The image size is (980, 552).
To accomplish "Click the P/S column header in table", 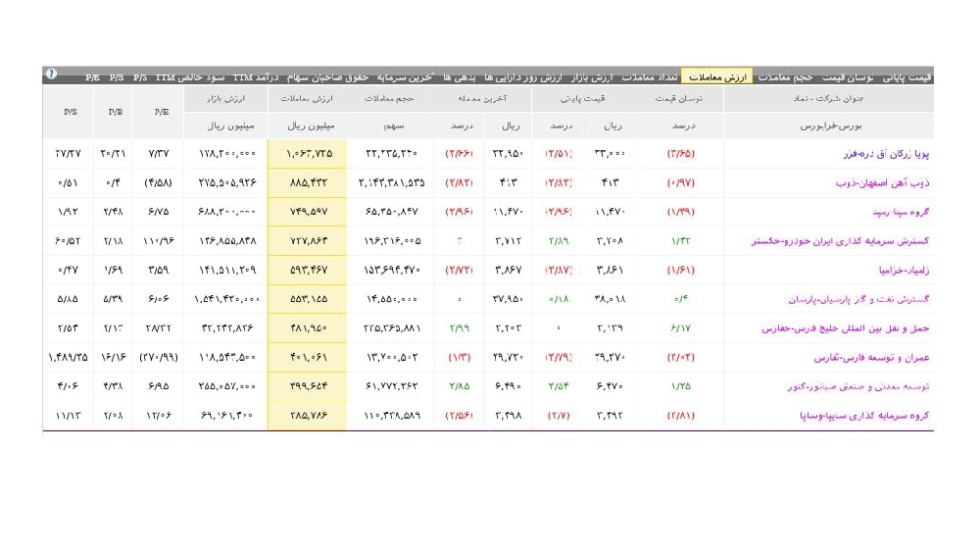I will pos(70,112).
